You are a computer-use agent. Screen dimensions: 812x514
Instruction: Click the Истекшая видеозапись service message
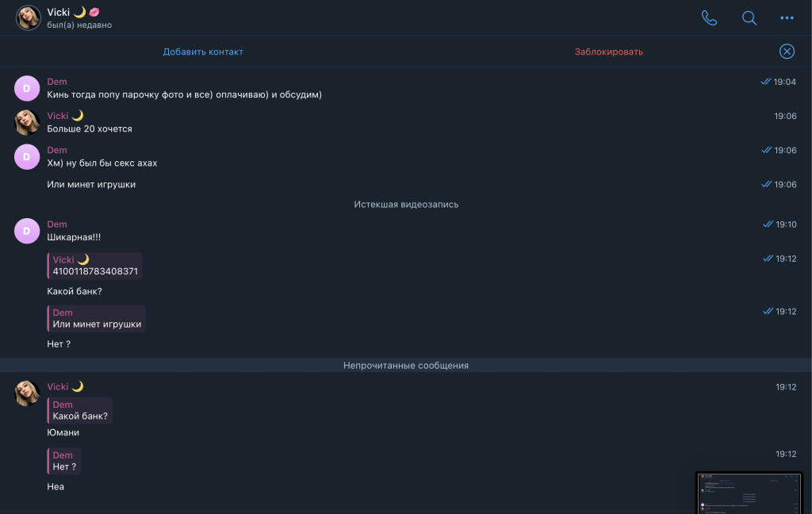(406, 205)
